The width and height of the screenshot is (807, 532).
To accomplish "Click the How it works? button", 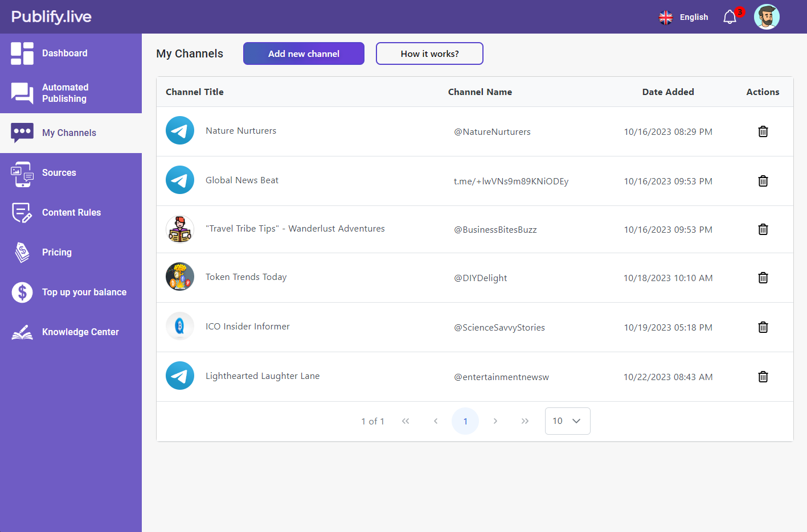I will tap(429, 53).
